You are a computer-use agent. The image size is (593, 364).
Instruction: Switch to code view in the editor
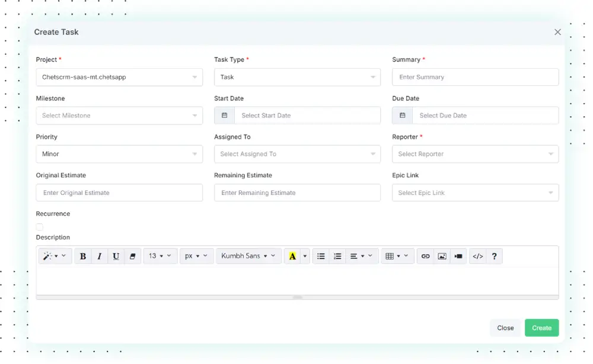pyautogui.click(x=477, y=256)
